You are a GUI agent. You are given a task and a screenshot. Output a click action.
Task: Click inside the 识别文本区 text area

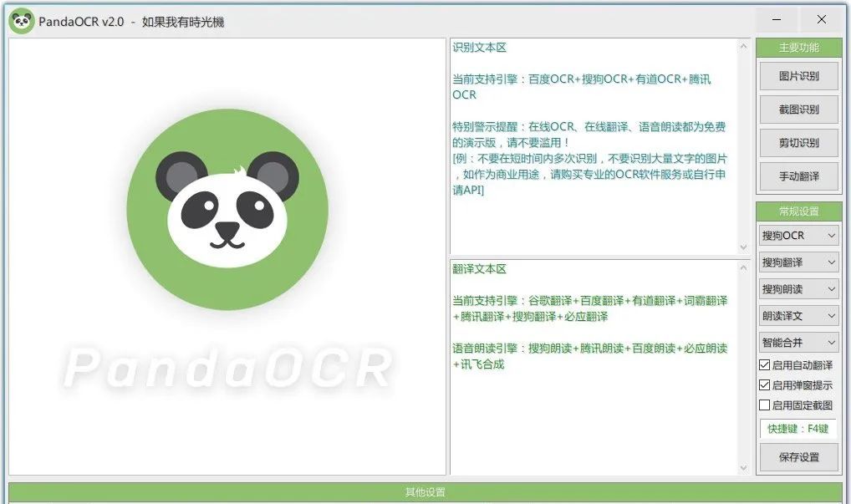pos(594,146)
